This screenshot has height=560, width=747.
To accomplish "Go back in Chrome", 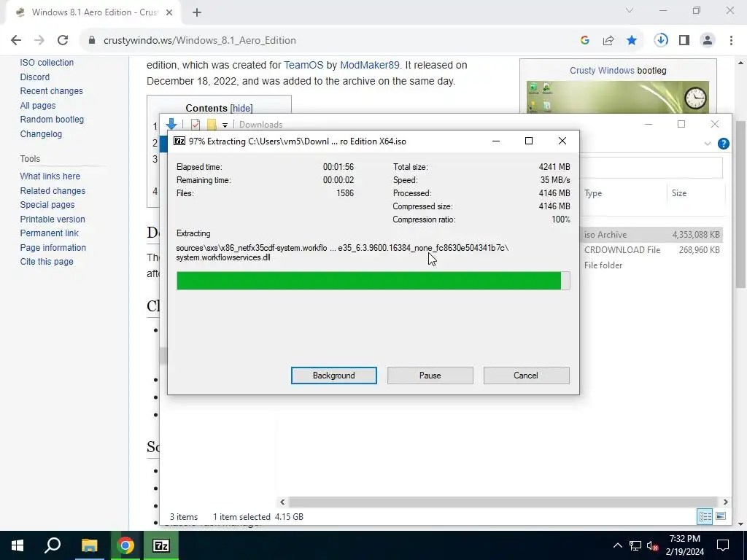I will pyautogui.click(x=16, y=41).
